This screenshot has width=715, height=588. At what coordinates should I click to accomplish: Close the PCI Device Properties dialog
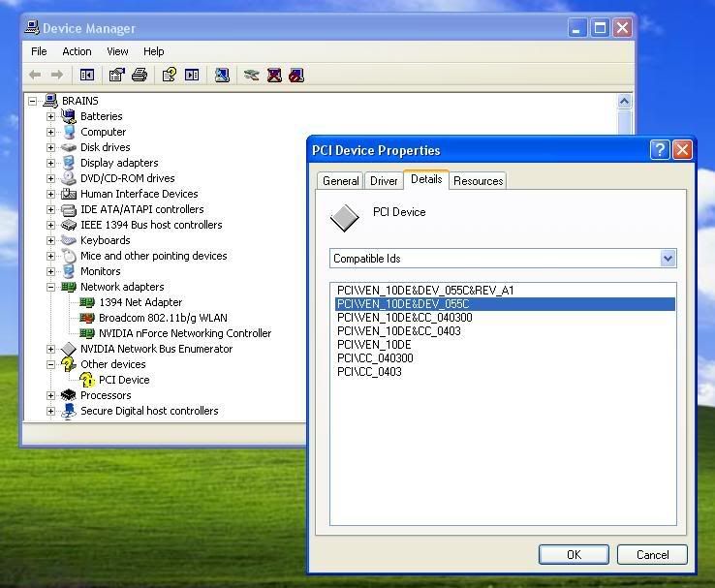[x=683, y=149]
